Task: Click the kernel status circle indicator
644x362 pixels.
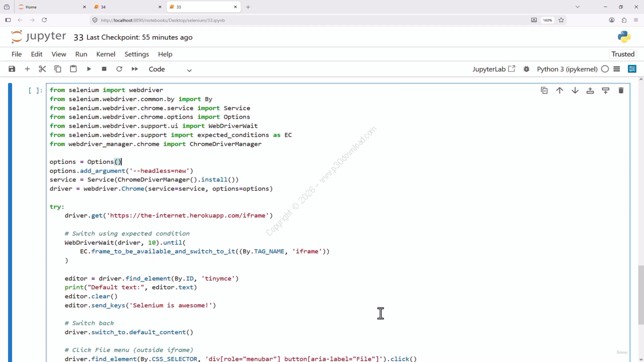Action: coord(605,69)
